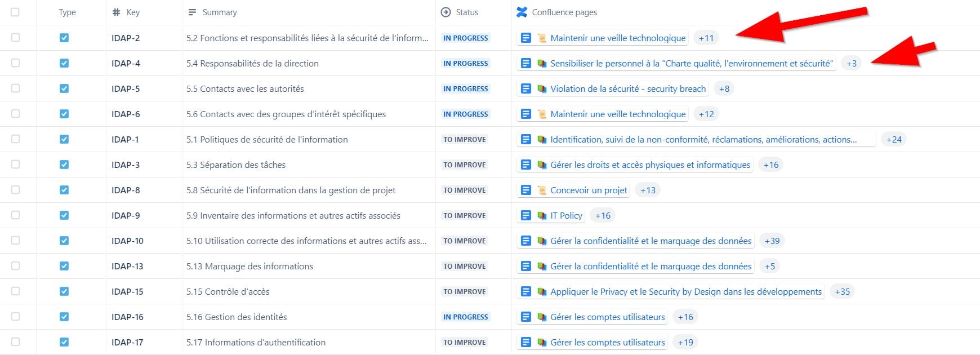Image resolution: width=980 pixels, height=355 pixels.
Task: Open the IT Policy Confluence page
Action: pyautogui.click(x=566, y=215)
